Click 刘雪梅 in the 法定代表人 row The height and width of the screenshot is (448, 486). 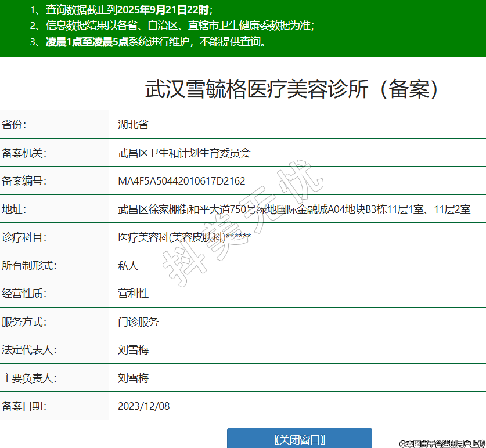pyautogui.click(x=133, y=350)
